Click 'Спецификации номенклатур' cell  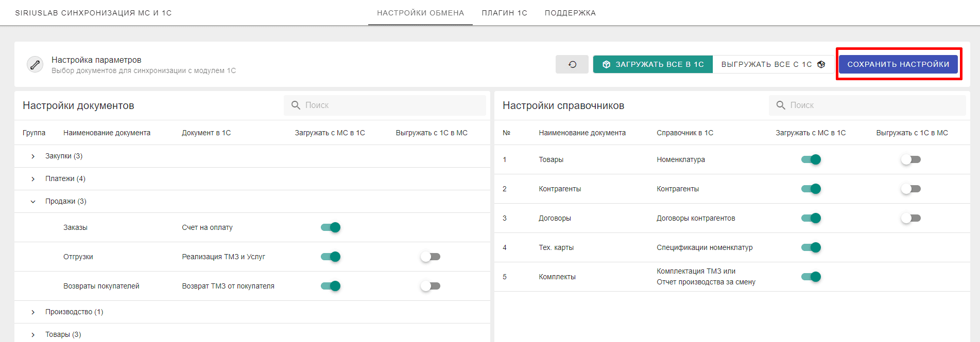pos(704,247)
